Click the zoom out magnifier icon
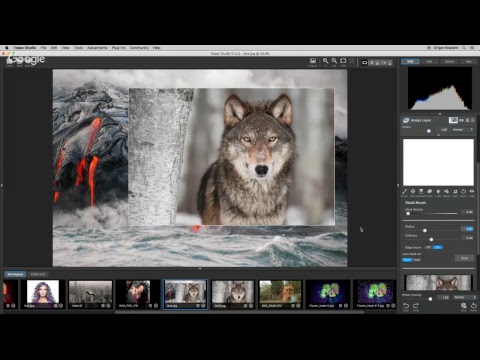480x360 pixels. 334,61
